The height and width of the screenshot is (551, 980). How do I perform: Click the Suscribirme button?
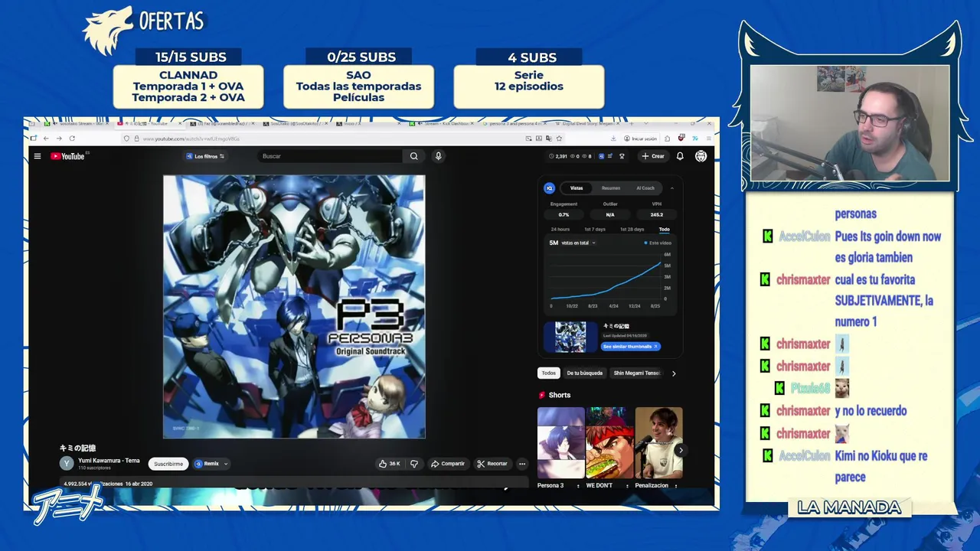[168, 464]
